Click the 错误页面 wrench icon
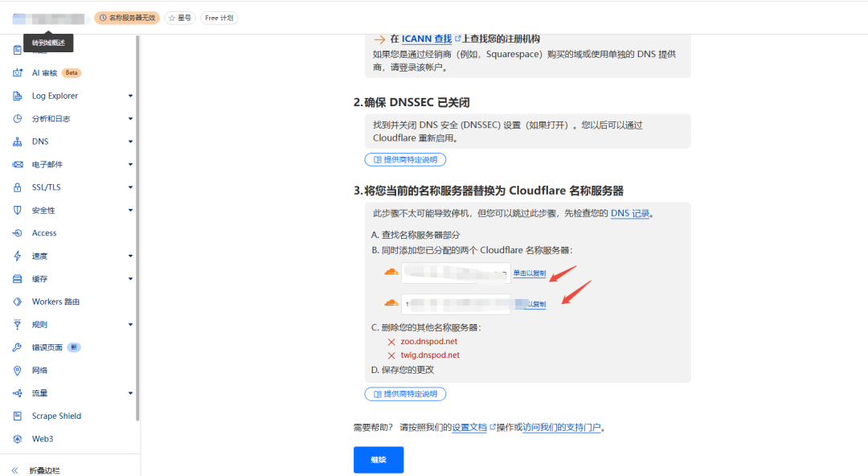This screenshot has width=868, height=476. click(x=18, y=347)
